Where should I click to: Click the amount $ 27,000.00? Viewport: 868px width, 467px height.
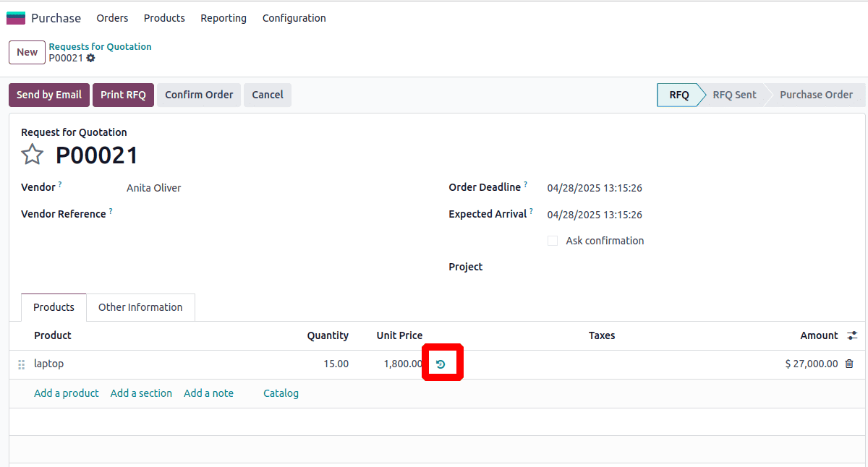[x=812, y=364]
